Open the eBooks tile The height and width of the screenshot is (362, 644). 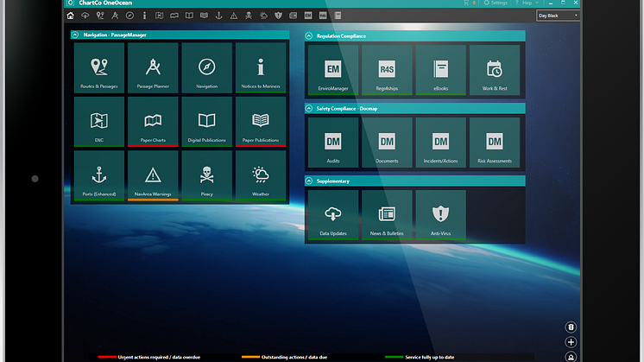click(x=440, y=70)
